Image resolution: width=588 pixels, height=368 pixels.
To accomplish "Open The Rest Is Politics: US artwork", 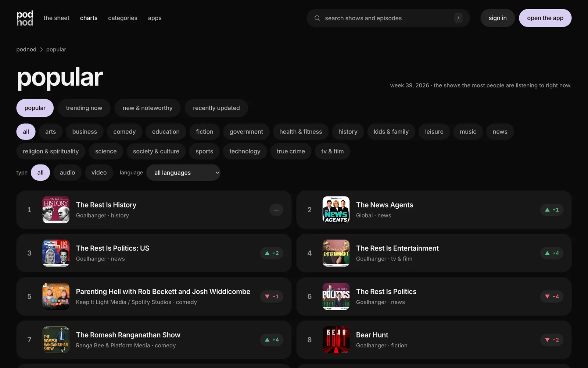I will tap(56, 253).
